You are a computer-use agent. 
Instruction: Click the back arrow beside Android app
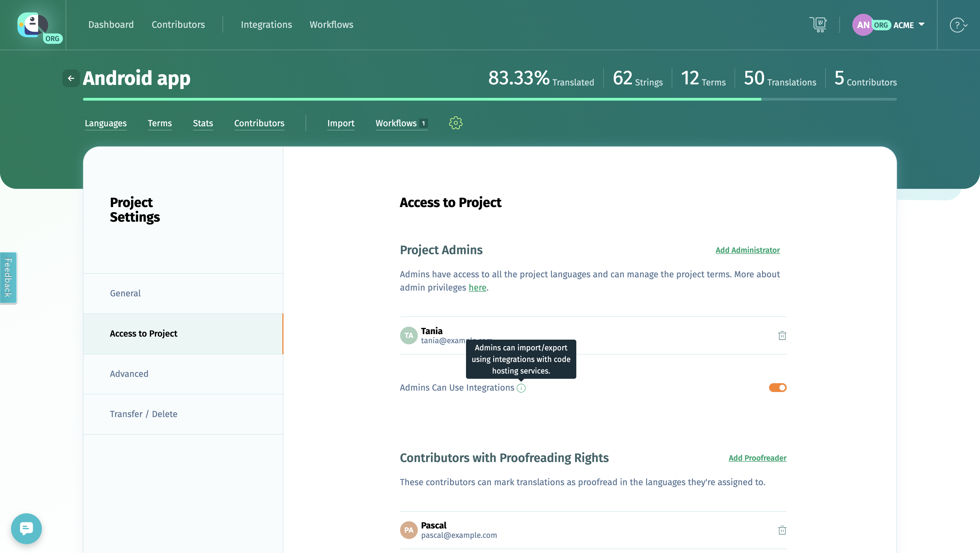tap(71, 78)
